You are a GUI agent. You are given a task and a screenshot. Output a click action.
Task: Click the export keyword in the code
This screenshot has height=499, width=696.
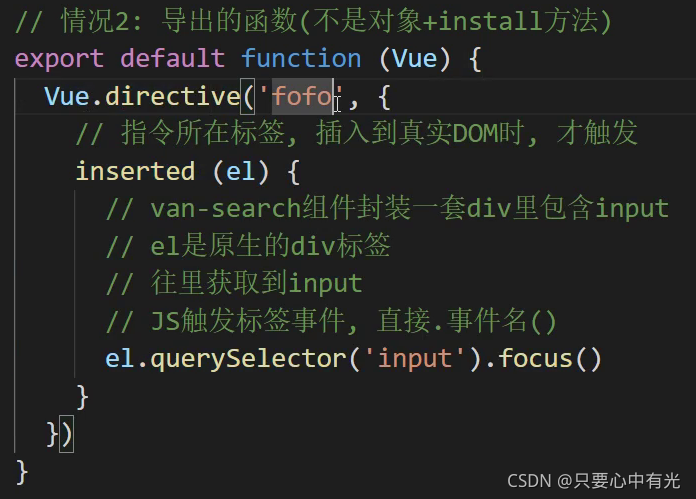59,59
